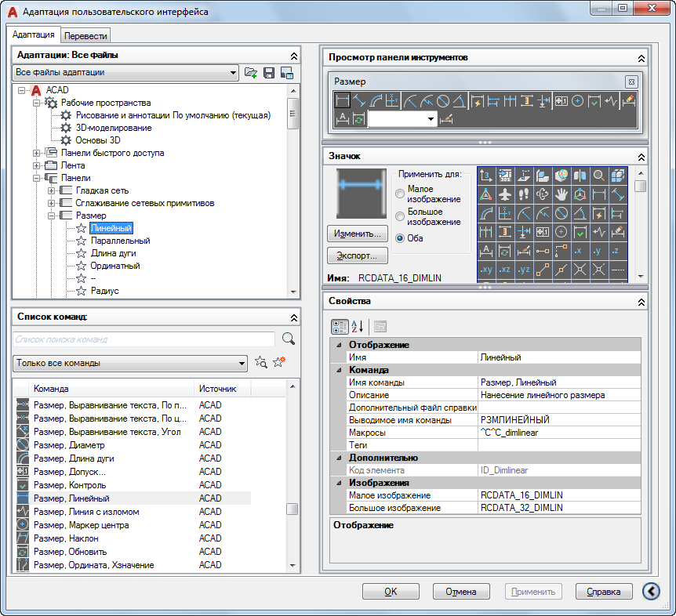Screen dimensions: 676x616
Task: Select the arc length icon in toolbar preview
Action: point(376,101)
